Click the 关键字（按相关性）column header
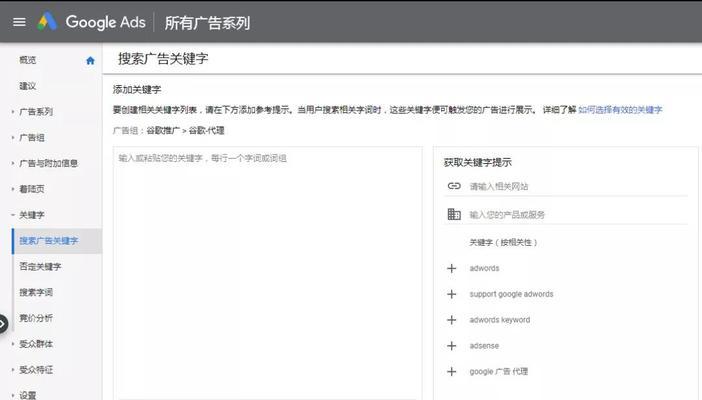702x400 pixels. pyautogui.click(x=503, y=242)
